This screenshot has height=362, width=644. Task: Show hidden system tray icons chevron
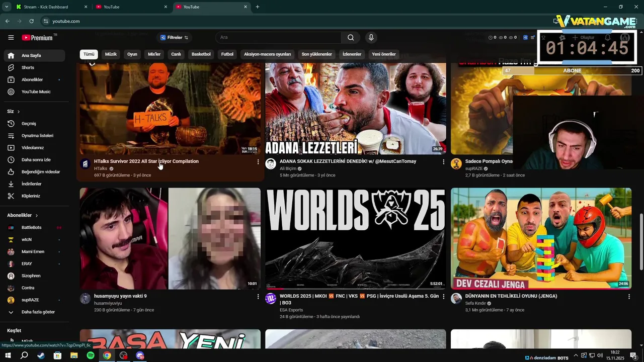coord(576,355)
